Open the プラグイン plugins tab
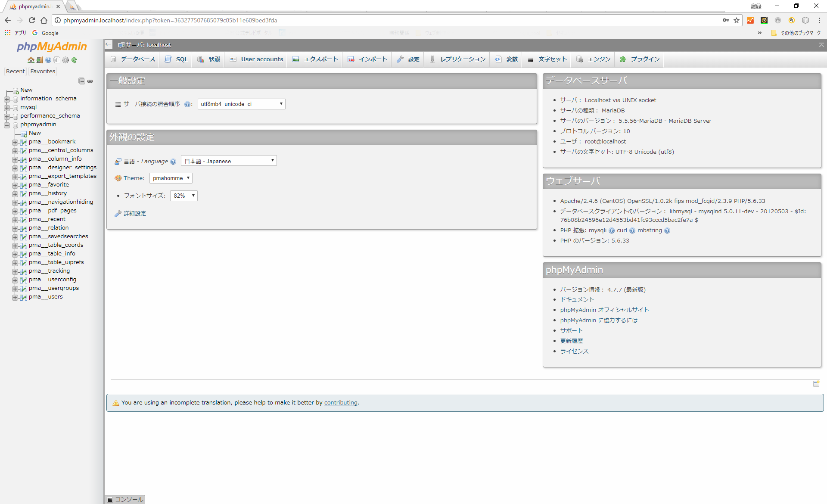 coord(640,59)
